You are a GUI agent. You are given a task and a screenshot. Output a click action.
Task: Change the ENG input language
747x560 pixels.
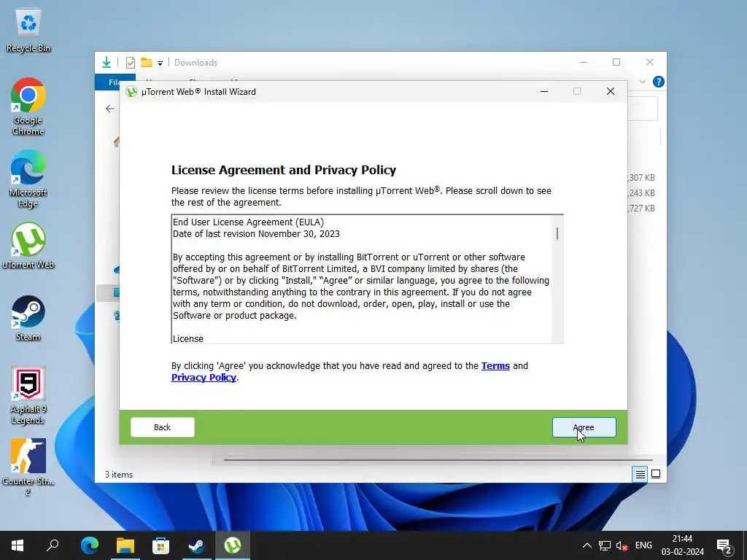(643, 545)
